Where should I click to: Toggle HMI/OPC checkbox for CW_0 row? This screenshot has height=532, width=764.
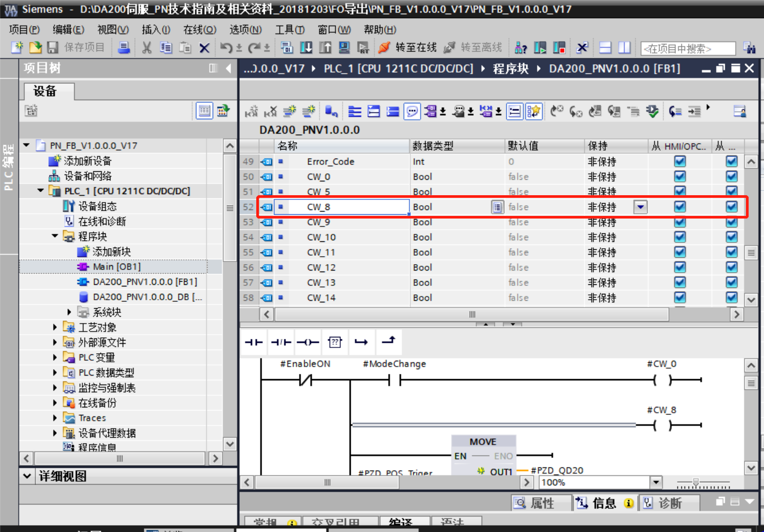tap(680, 176)
